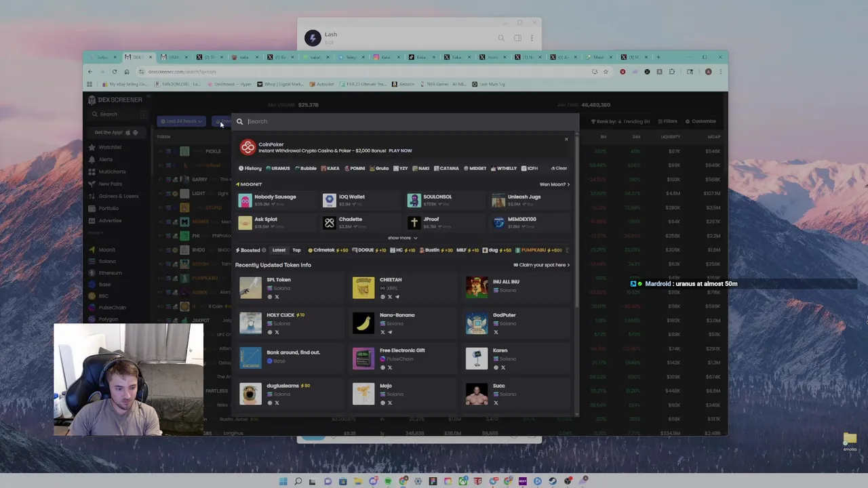Open CHEETAH's X link icon
The height and width of the screenshot is (488, 868).
pyautogui.click(x=389, y=297)
